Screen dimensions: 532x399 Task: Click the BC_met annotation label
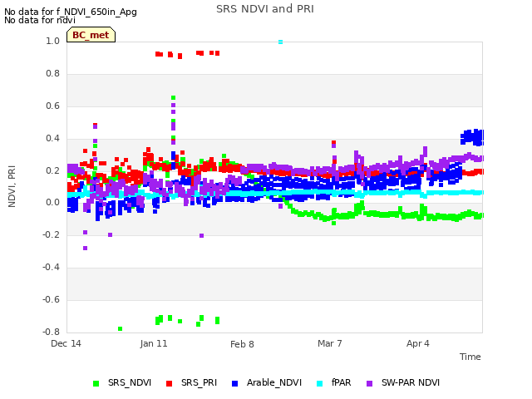tap(91, 35)
